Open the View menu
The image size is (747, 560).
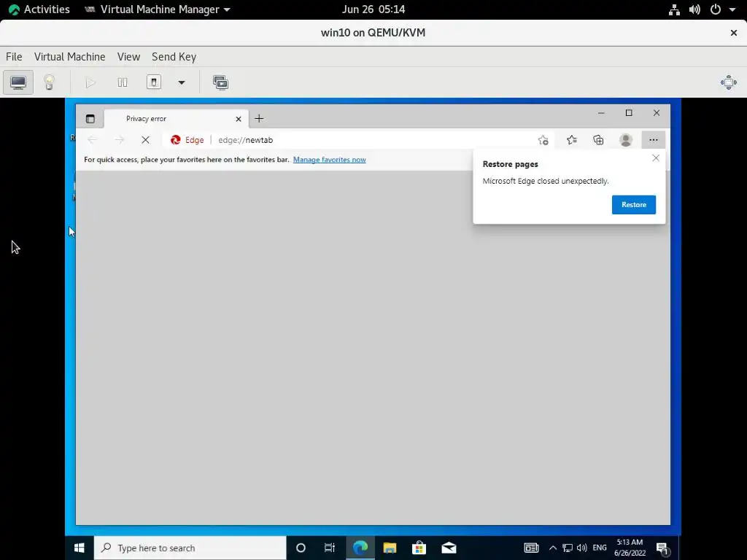(x=128, y=57)
